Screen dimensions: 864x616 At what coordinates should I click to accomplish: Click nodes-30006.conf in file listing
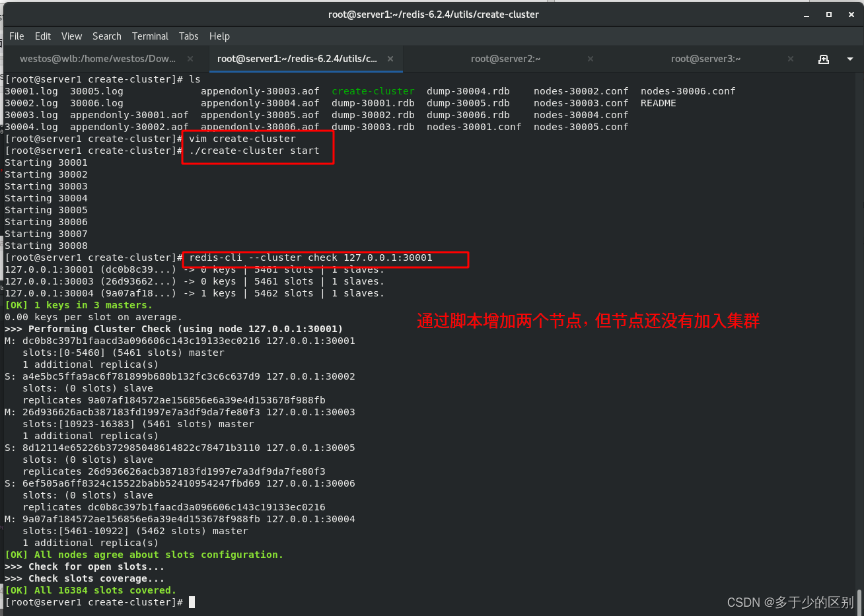click(x=688, y=91)
